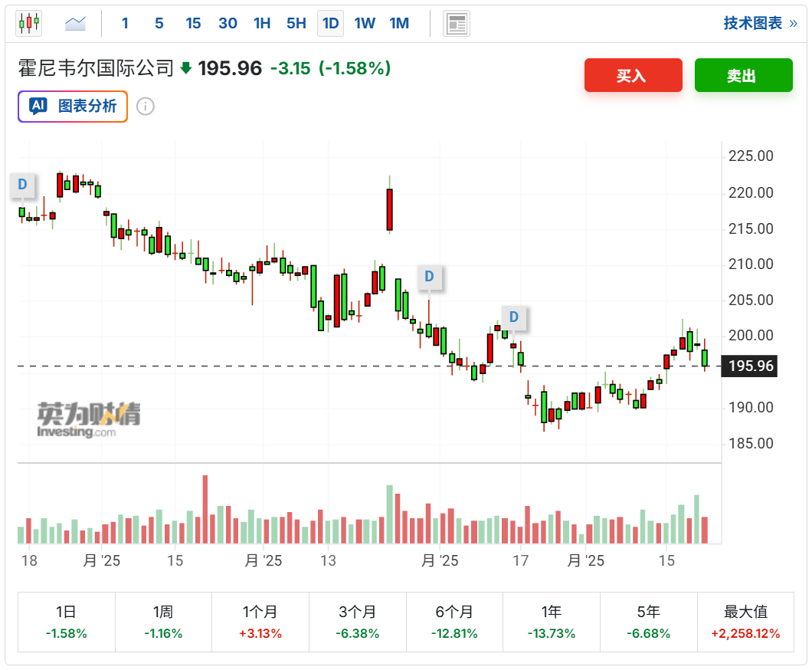Click the rightmost dividend D marker
This screenshot has width=812, height=670.
[514, 317]
